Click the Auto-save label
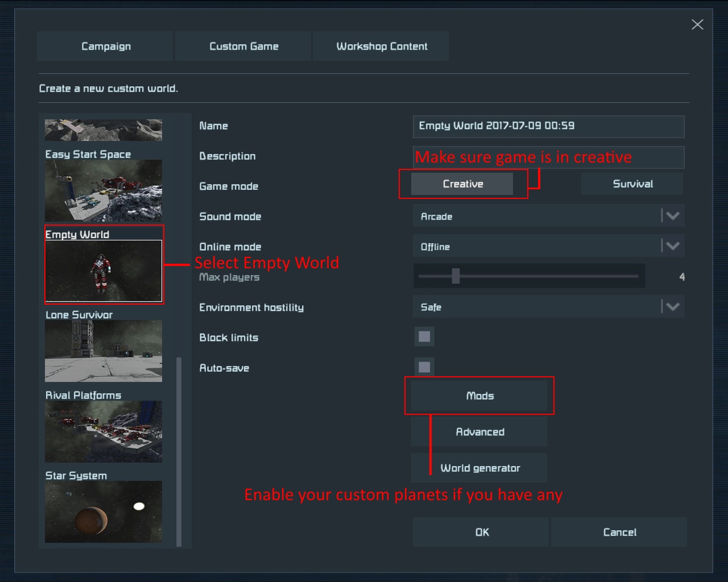Viewport: 728px width, 582px height. tap(224, 368)
